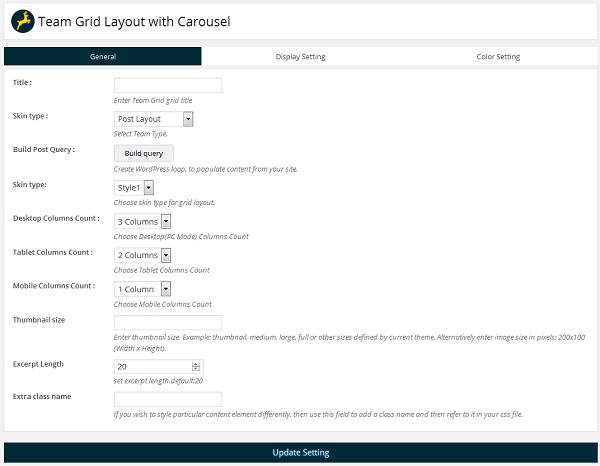Click the Extra class name field
This screenshot has height=466, width=600.
[168, 399]
